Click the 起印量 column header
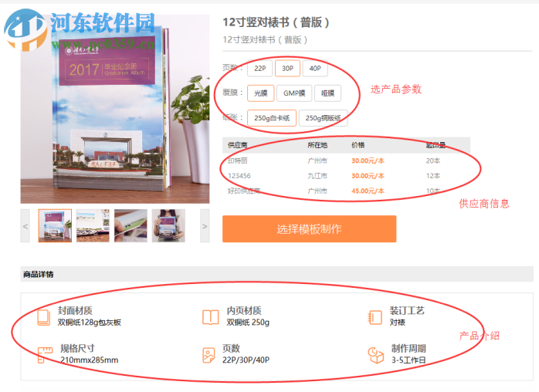 click(436, 145)
